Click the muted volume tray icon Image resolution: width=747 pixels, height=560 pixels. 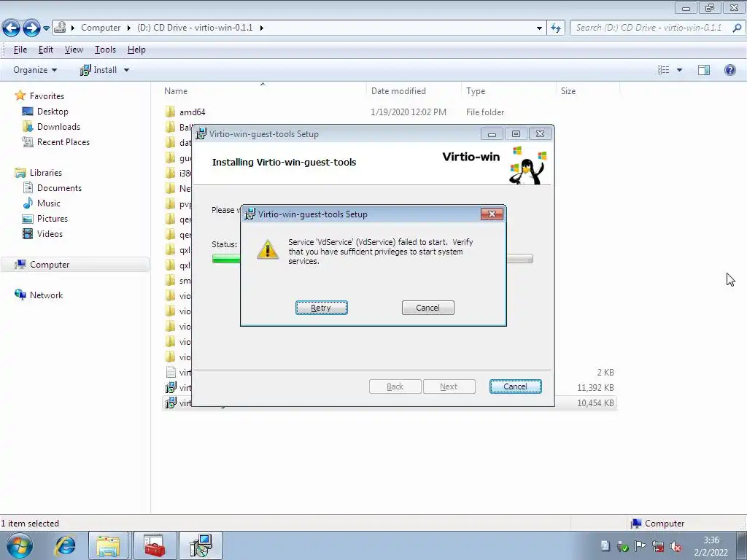pos(675,546)
